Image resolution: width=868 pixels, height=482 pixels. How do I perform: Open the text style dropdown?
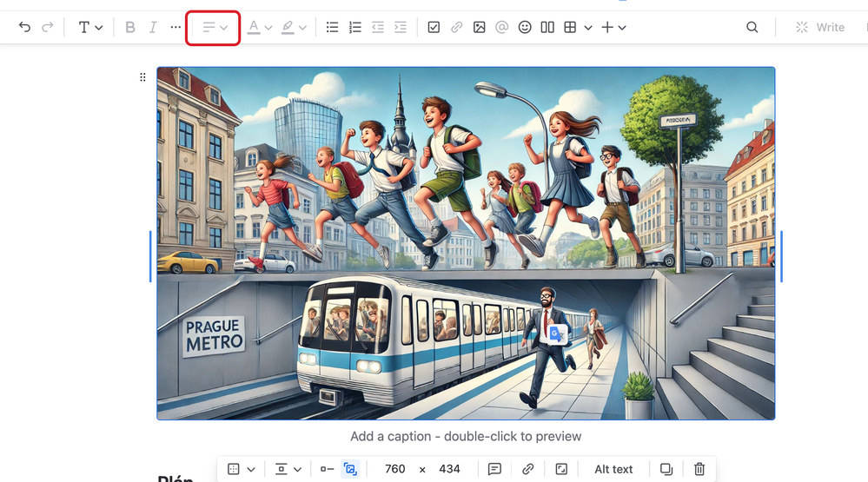click(90, 27)
